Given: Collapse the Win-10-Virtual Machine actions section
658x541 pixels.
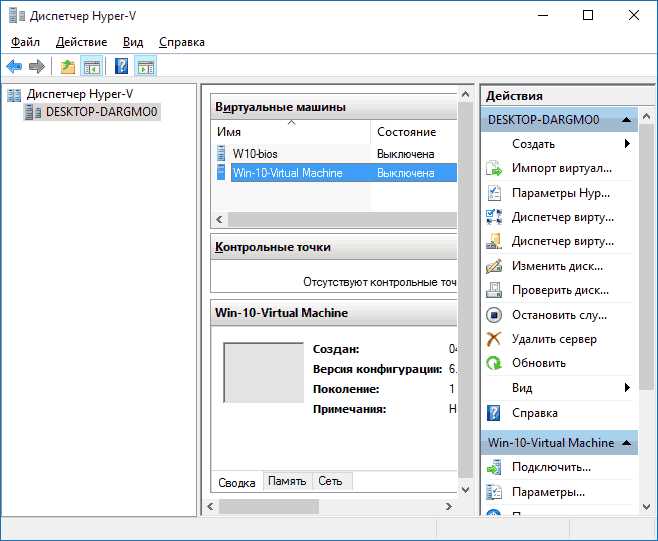Looking at the screenshot, I should 627,443.
